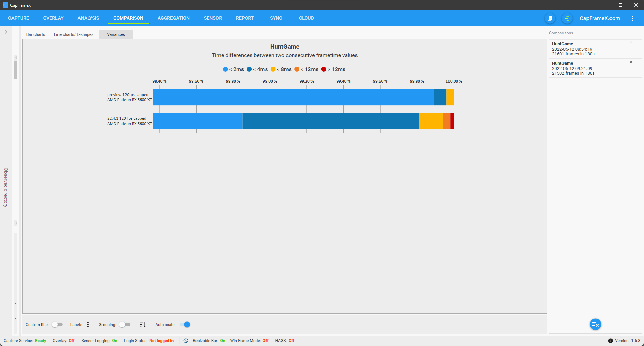Screen dimensions: 644x346
Task: Remove the 09:21:09 HuntGame comparison
Action: tap(631, 62)
